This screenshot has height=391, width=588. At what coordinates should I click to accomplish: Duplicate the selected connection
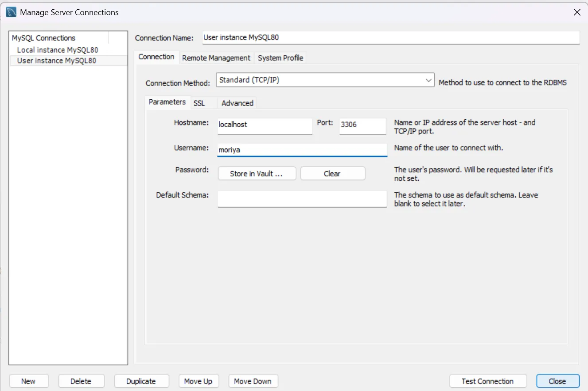pos(141,381)
